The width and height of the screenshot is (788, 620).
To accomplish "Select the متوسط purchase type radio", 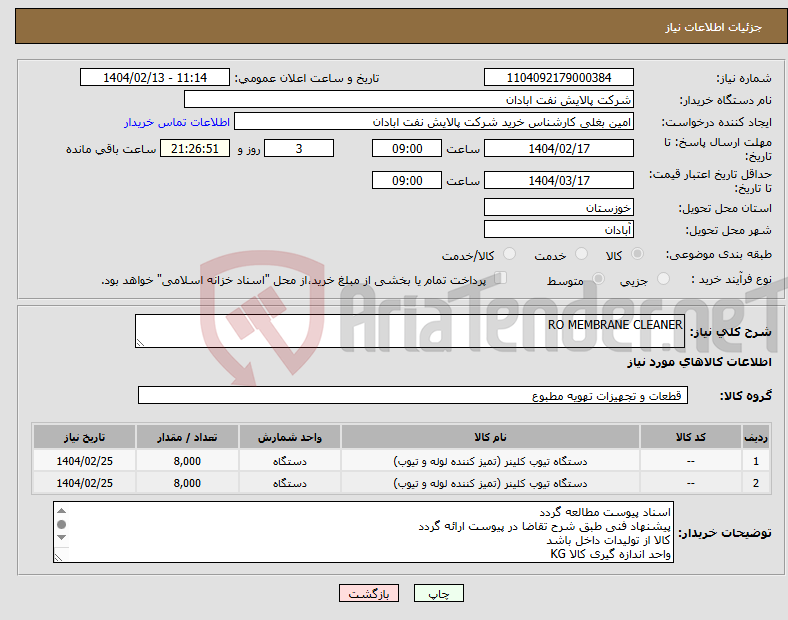I will point(598,278).
